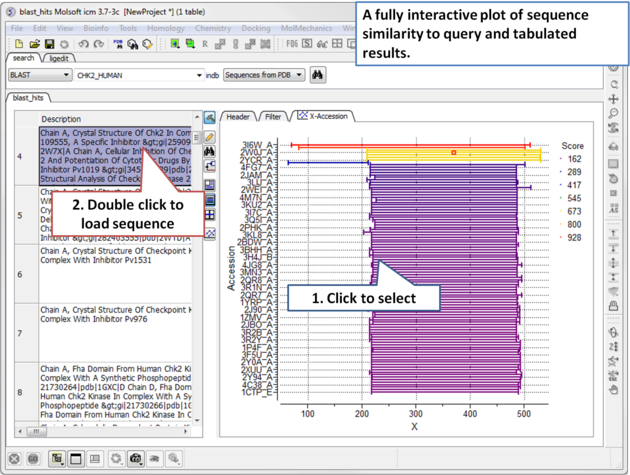Click the Save project icon
This screenshot has height=475, width=630.
[49, 44]
